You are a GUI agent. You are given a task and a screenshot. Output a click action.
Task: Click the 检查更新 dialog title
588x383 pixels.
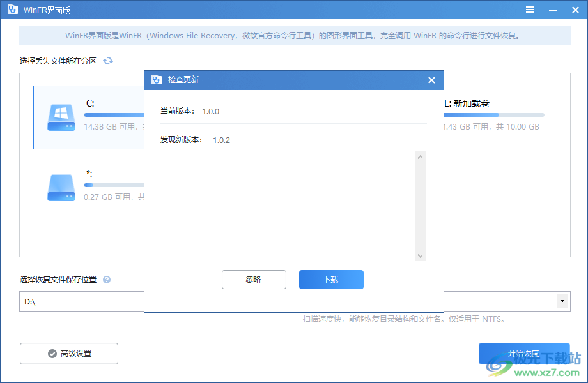[x=183, y=80]
